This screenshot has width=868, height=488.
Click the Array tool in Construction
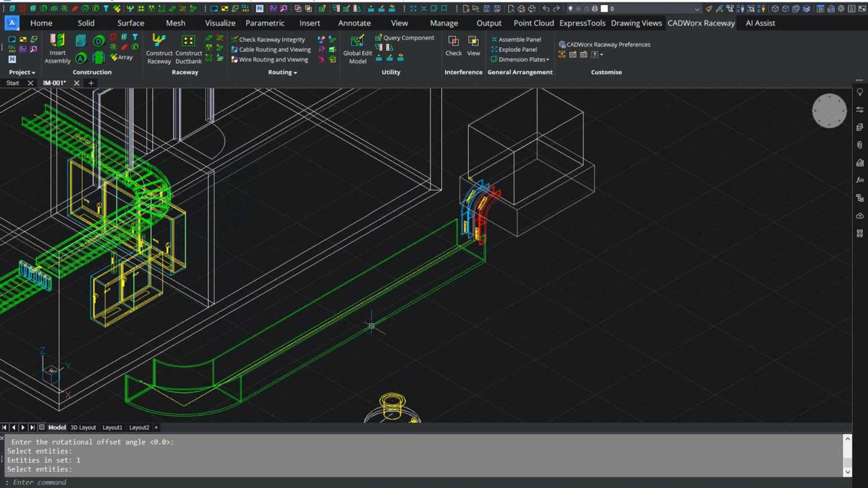122,57
